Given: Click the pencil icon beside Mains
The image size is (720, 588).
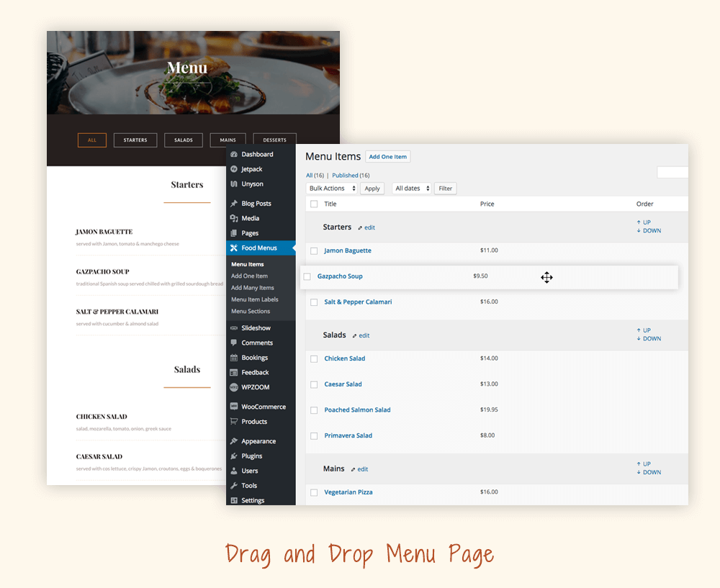Looking at the screenshot, I should point(353,469).
